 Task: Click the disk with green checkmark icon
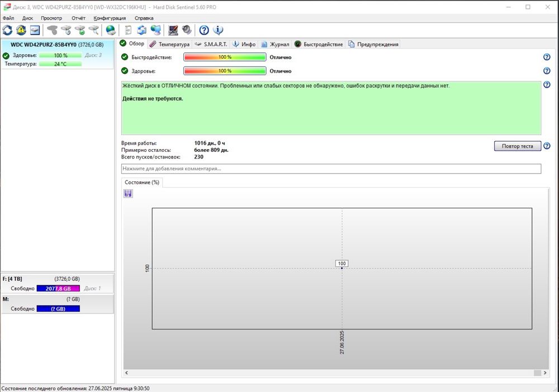[x=80, y=30]
